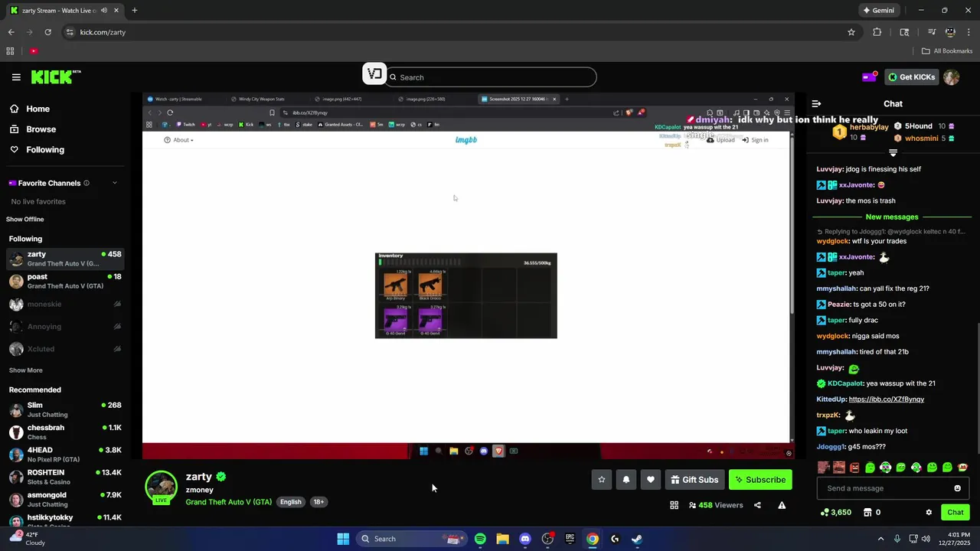Select the angry red face emote
This screenshot has height=551, width=980.
tap(854, 468)
